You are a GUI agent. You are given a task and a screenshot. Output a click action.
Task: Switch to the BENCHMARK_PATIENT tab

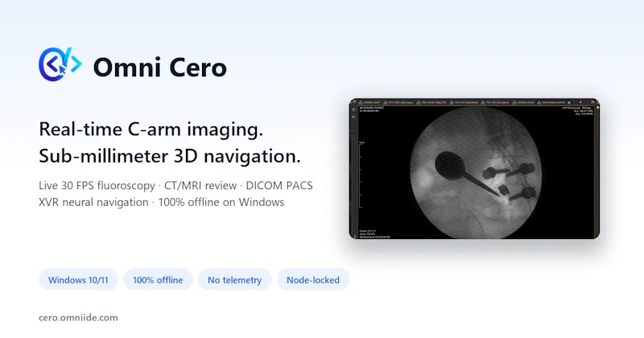(551, 102)
